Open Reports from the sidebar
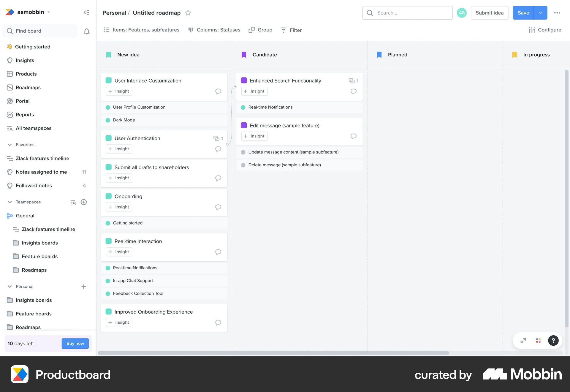 point(25,115)
